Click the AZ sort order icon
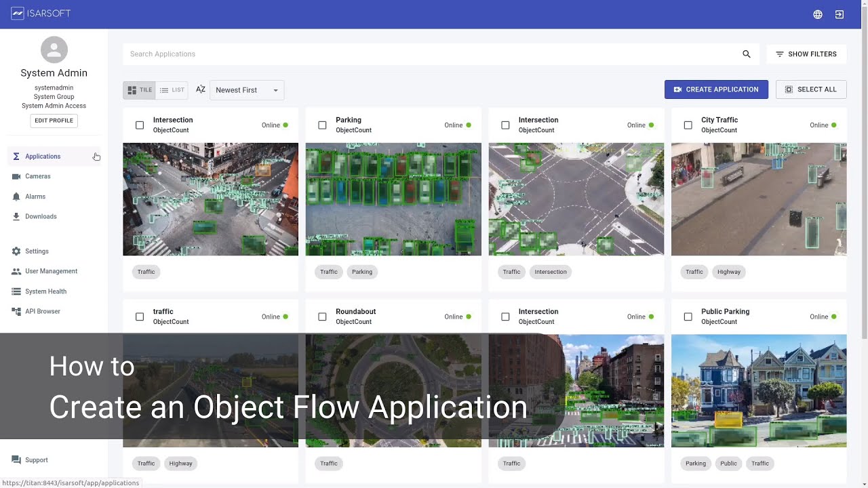The image size is (868, 488). (x=201, y=89)
